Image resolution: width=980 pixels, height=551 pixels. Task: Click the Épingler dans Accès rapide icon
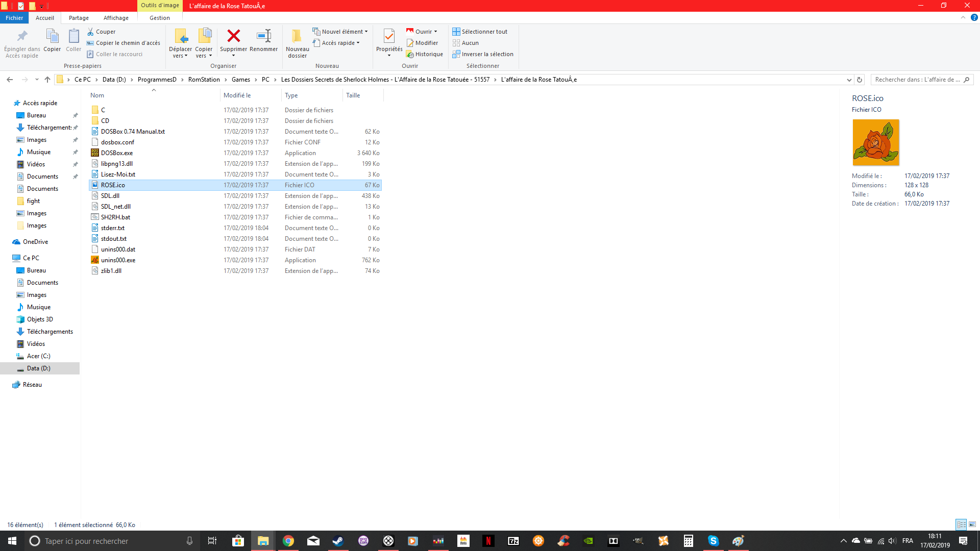coord(22,36)
